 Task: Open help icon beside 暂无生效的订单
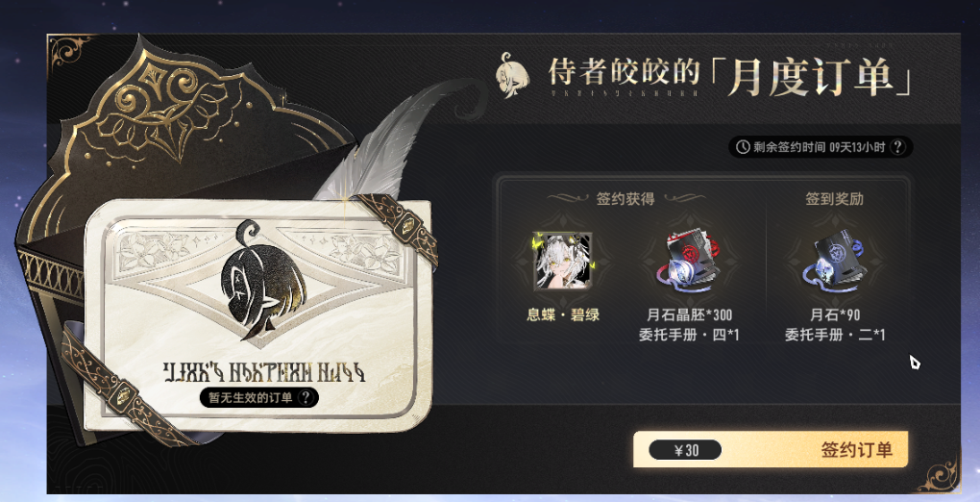tap(306, 397)
